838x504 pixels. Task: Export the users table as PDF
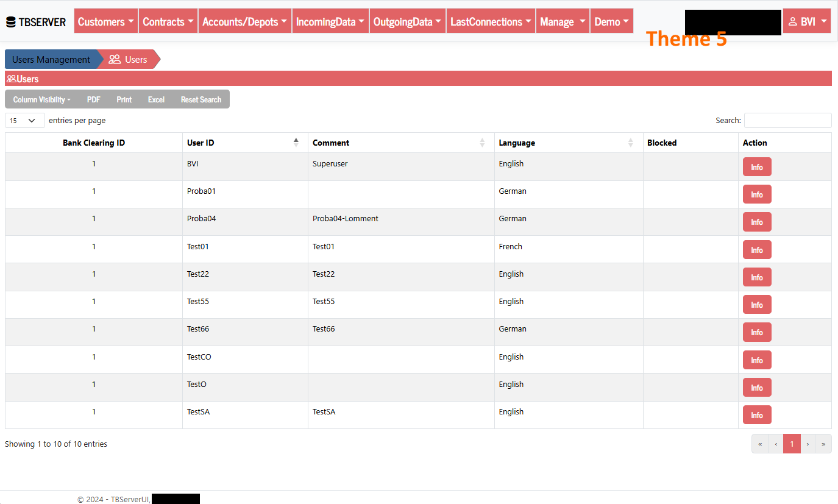[94, 99]
